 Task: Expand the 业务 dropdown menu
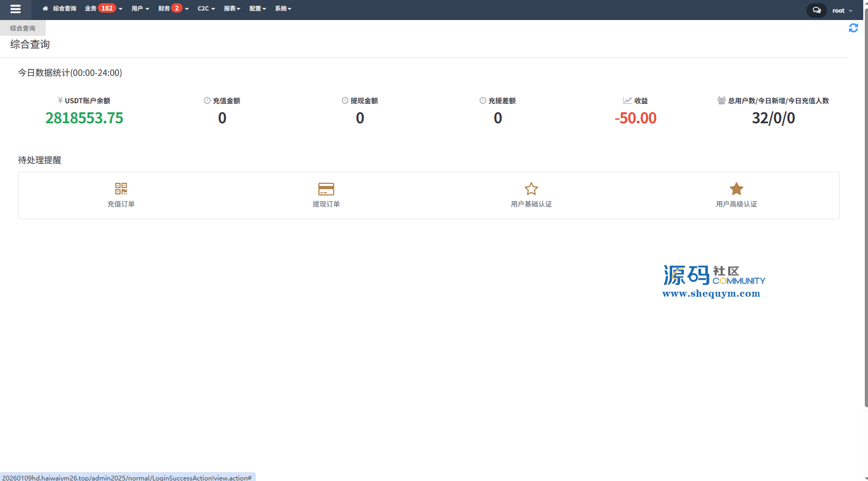[91, 8]
